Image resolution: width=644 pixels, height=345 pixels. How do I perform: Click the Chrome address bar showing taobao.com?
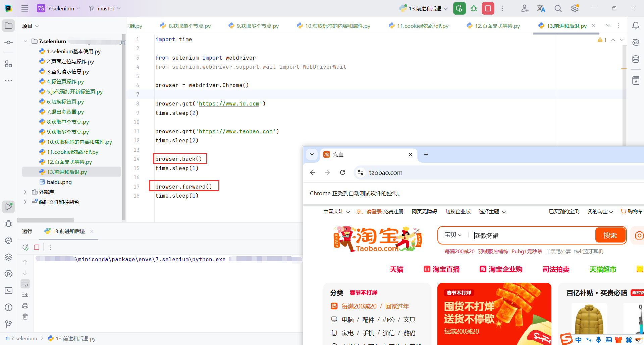(386, 172)
